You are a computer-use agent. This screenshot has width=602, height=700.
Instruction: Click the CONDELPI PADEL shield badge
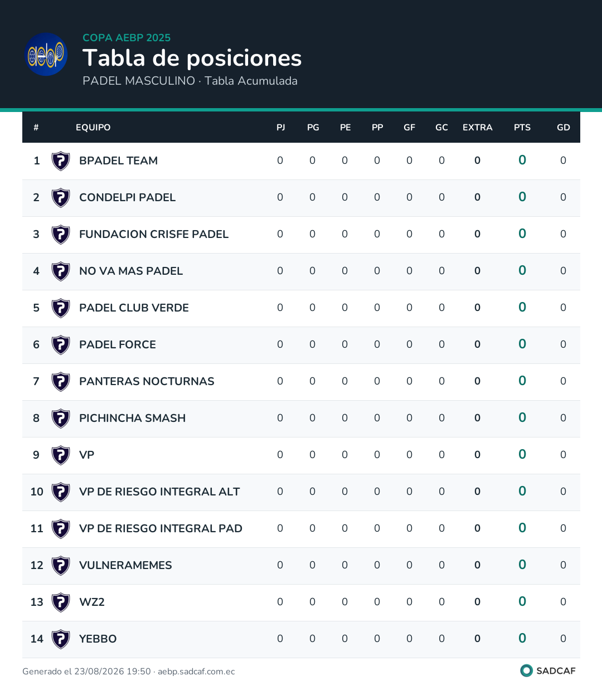click(x=61, y=198)
